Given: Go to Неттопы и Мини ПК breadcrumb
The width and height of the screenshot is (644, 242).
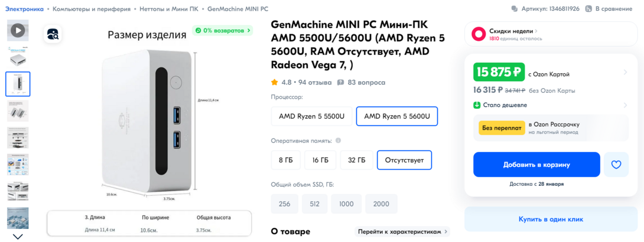Looking at the screenshot, I should pos(169,9).
